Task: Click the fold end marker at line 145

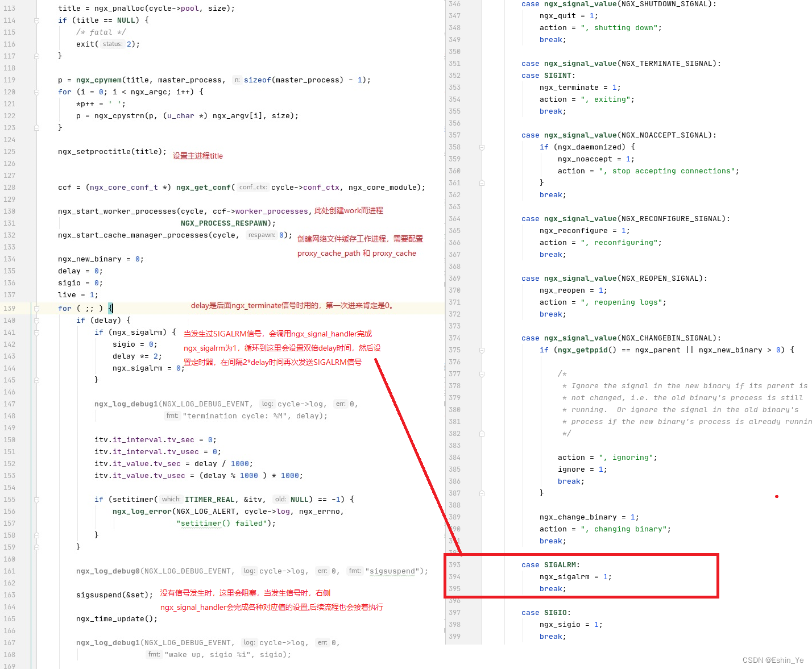Action: point(36,380)
